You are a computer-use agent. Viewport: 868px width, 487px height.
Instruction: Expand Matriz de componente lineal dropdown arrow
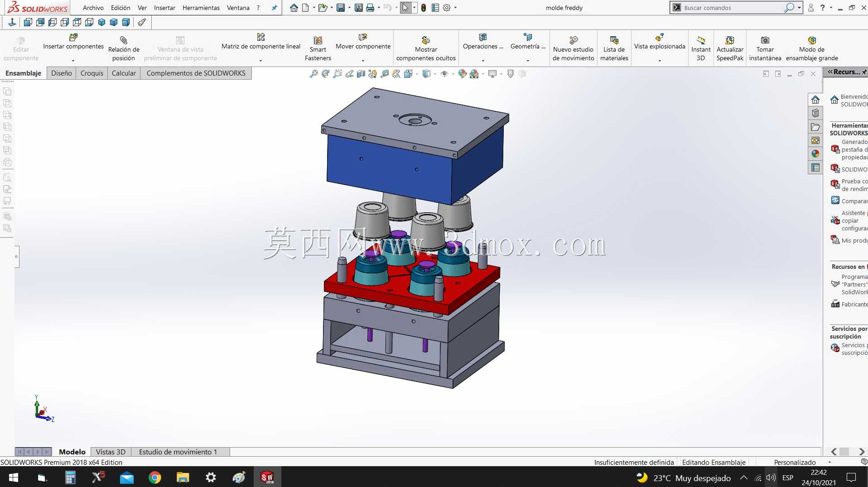coord(260,61)
